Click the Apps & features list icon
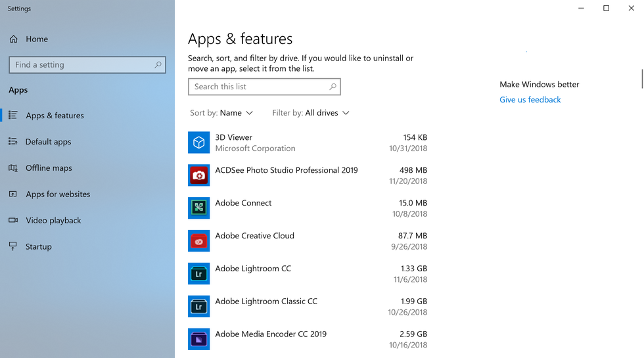This screenshot has height=358, width=644. pos(13,116)
